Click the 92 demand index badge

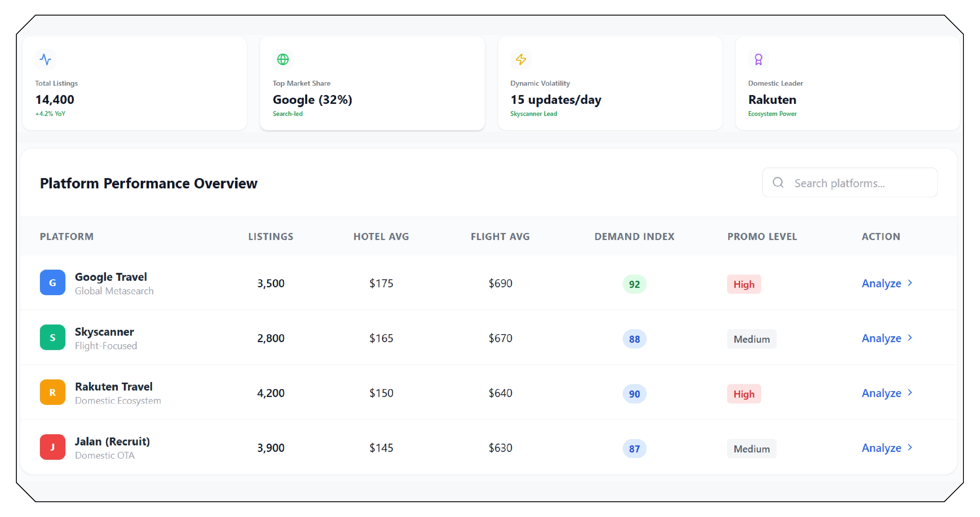(x=634, y=284)
